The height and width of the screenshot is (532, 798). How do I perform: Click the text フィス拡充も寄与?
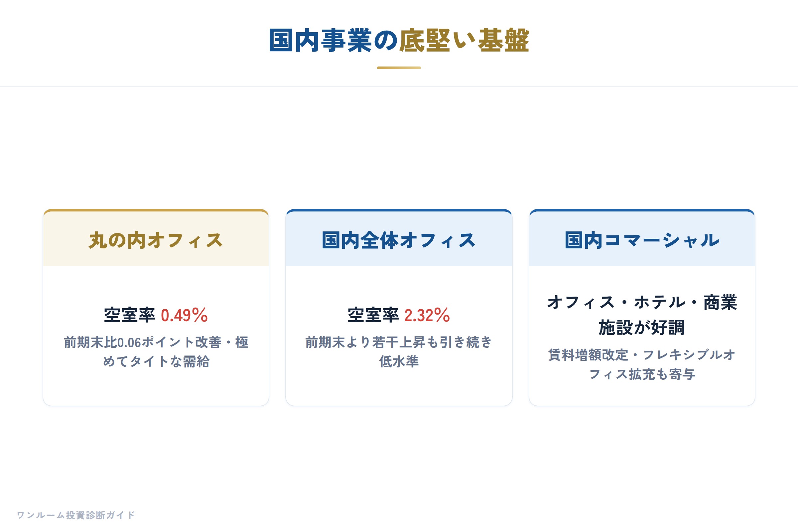[642, 374]
